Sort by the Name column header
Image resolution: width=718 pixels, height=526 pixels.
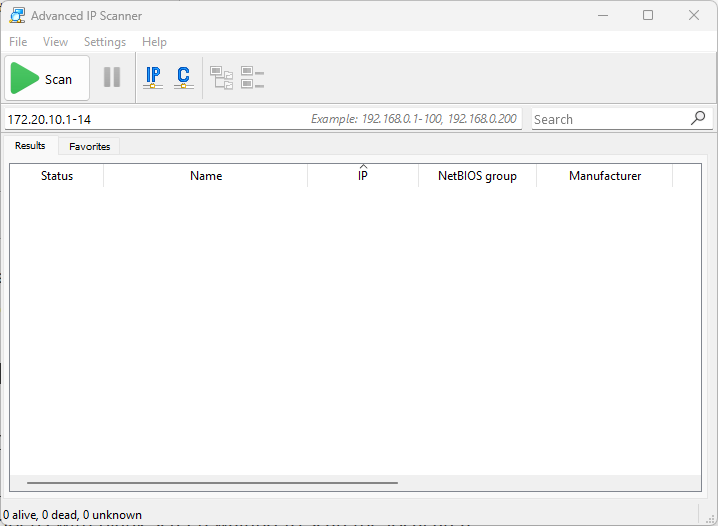coord(206,176)
